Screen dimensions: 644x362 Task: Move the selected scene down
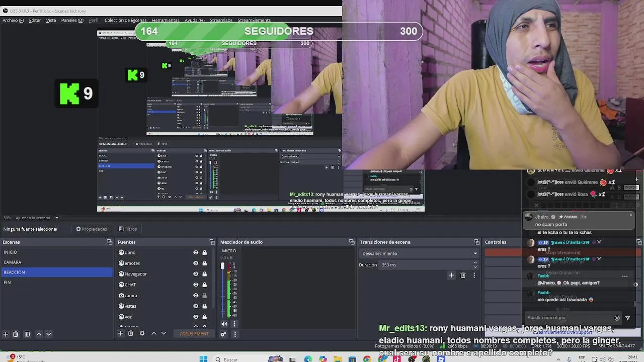coord(49,334)
